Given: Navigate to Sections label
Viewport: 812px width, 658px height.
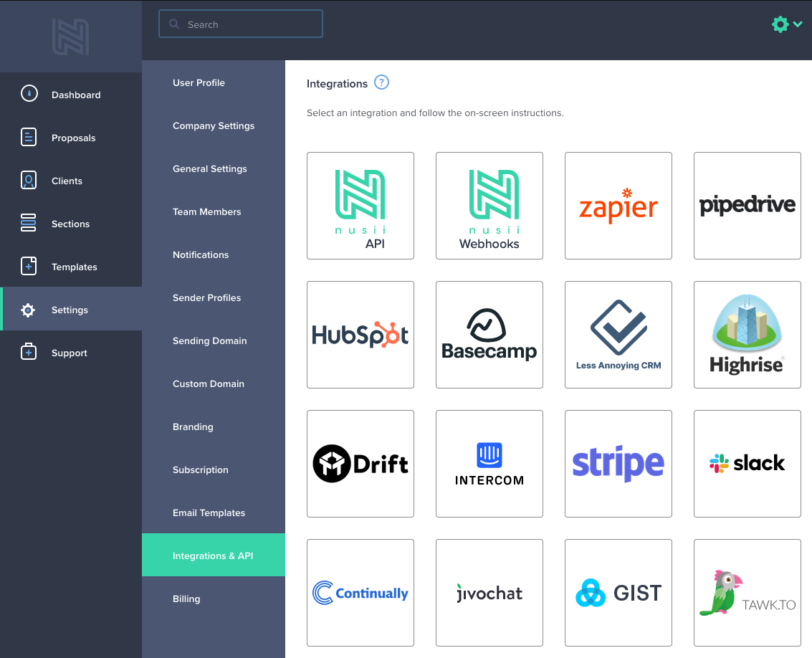Looking at the screenshot, I should click(x=70, y=224).
